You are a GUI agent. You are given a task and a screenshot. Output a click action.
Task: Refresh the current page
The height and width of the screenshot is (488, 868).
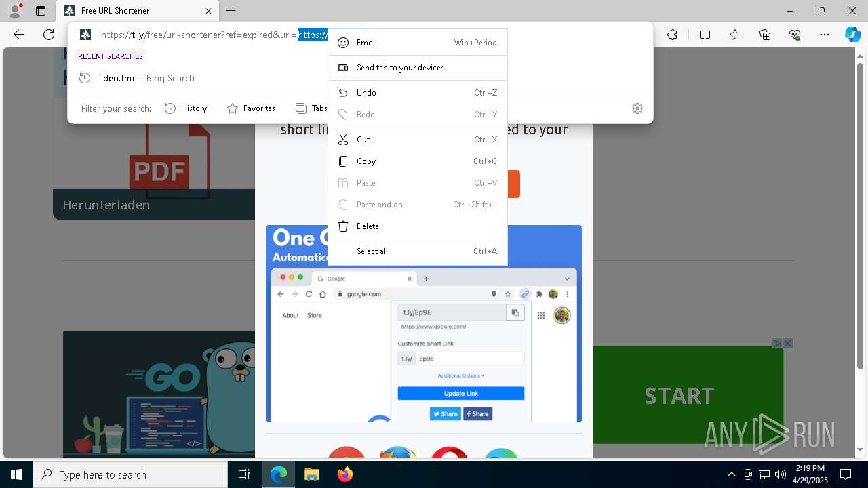click(49, 35)
